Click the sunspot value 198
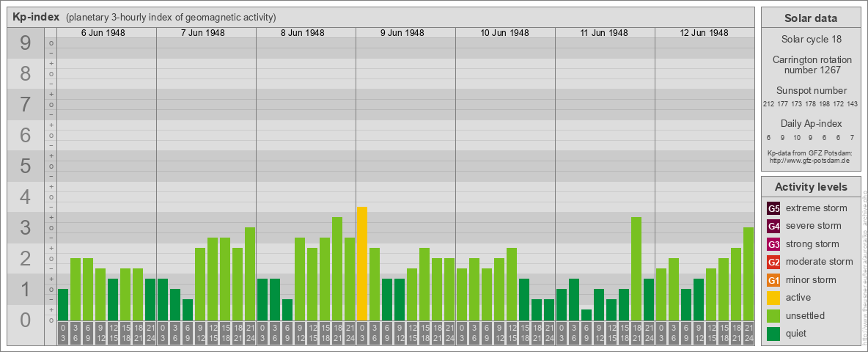The image size is (868, 352). pyautogui.click(x=825, y=104)
